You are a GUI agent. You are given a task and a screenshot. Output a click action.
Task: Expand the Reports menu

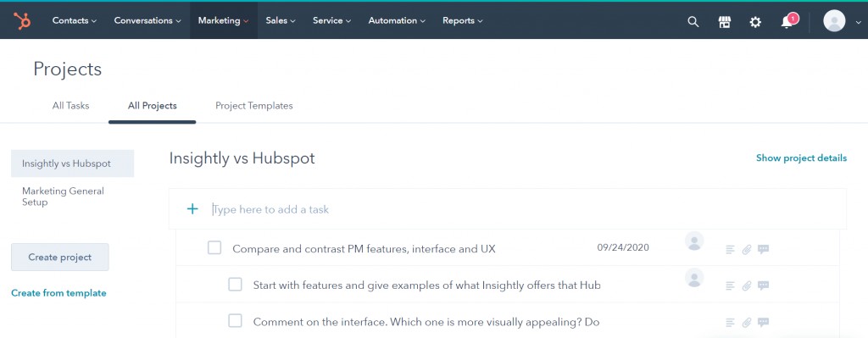tap(463, 20)
